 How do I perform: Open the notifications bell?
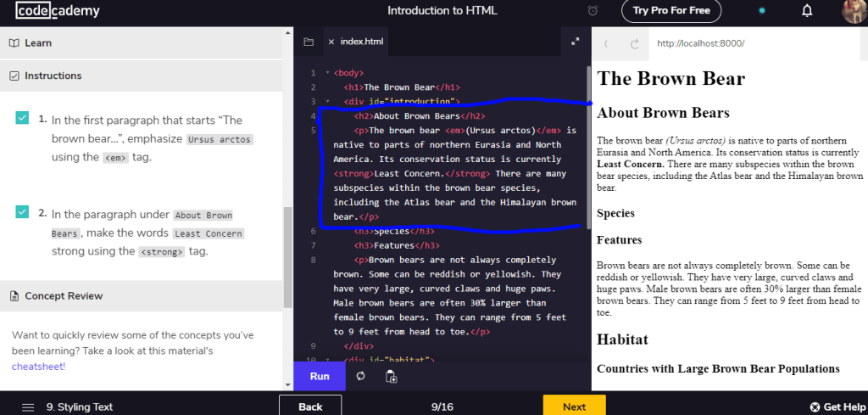[x=807, y=11]
